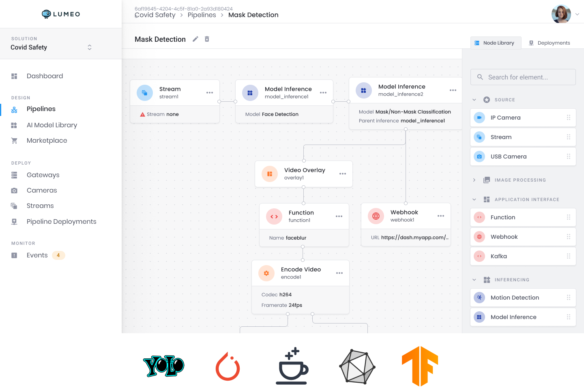Select Mask/Non-Mask Classification model text
Image resolution: width=584 pixels, height=392 pixels.
[413, 112]
